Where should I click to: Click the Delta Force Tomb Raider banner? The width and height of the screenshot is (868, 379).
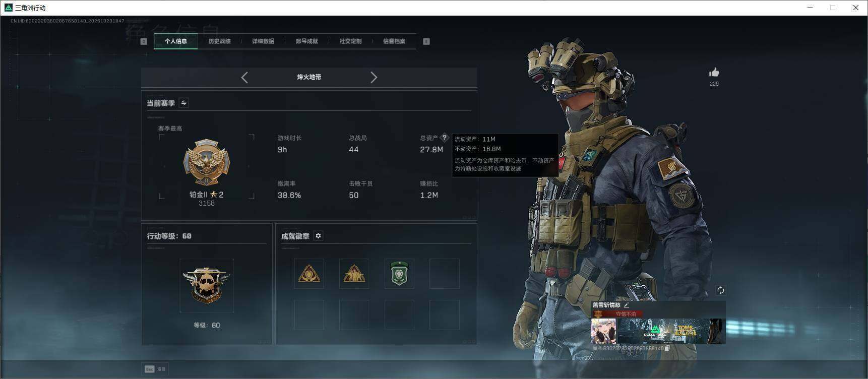pyautogui.click(x=671, y=331)
